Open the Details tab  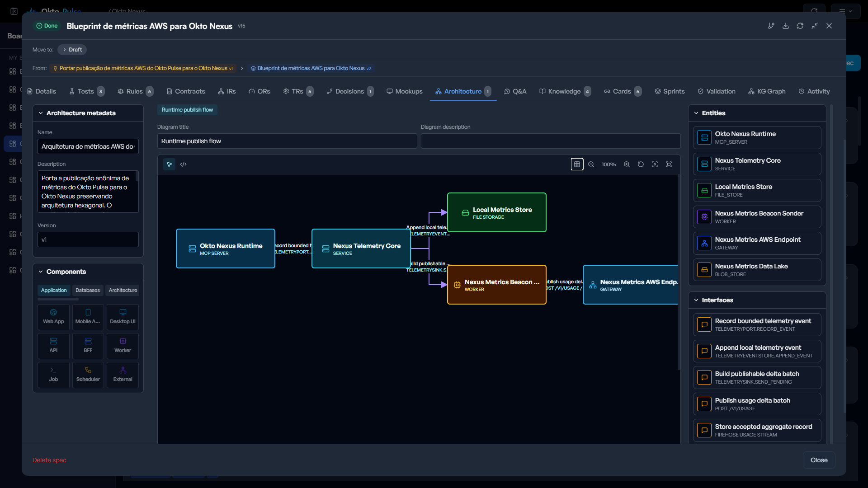pyautogui.click(x=42, y=91)
